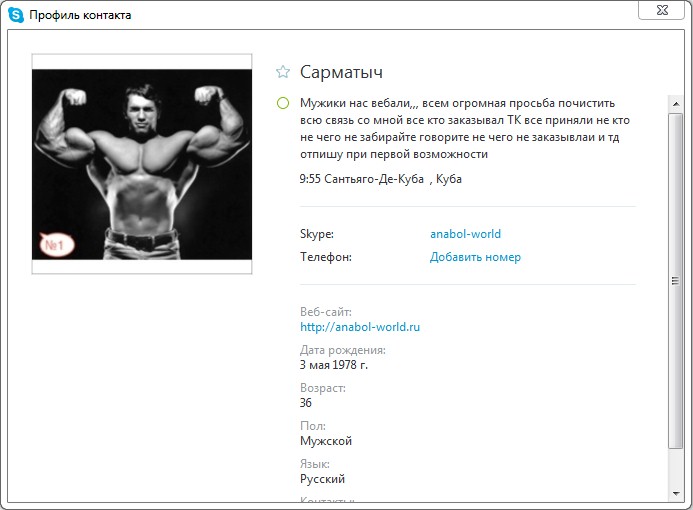Image resolution: width=693 pixels, height=510 pixels.
Task: Click the Skype logo in the title bar
Action: (16, 15)
